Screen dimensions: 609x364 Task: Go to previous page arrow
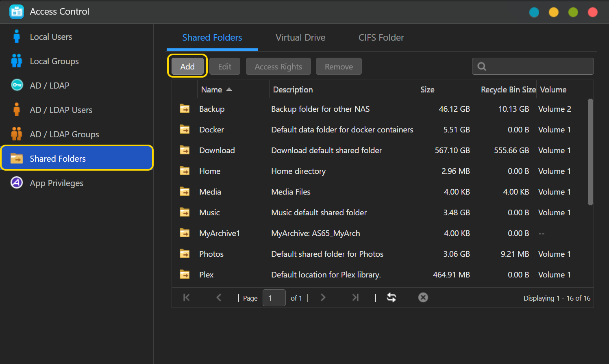pos(219,297)
